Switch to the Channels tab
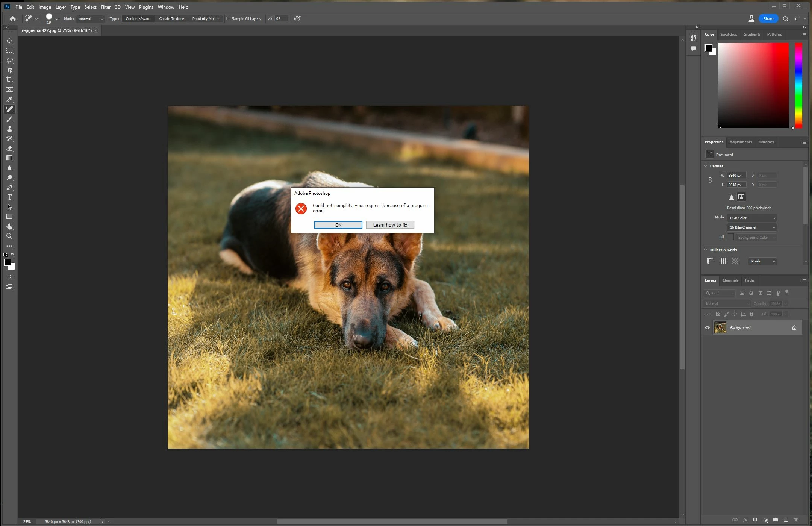This screenshot has width=812, height=526. tap(730, 280)
